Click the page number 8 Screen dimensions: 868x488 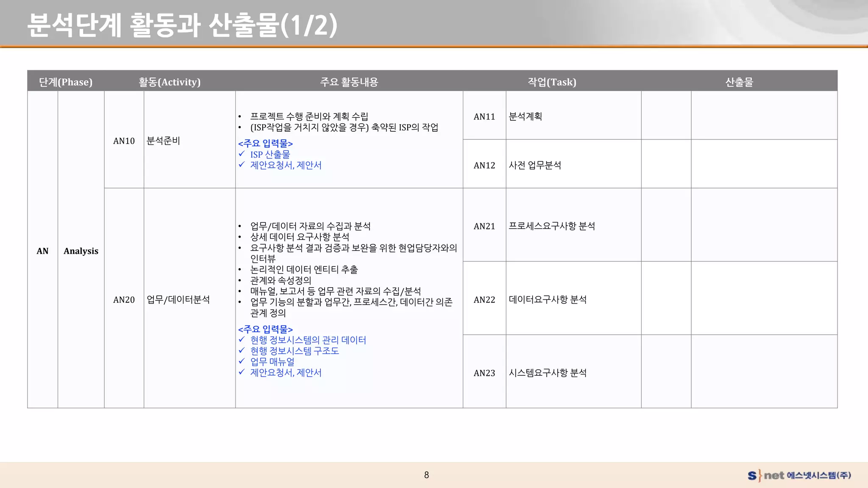pos(426,475)
